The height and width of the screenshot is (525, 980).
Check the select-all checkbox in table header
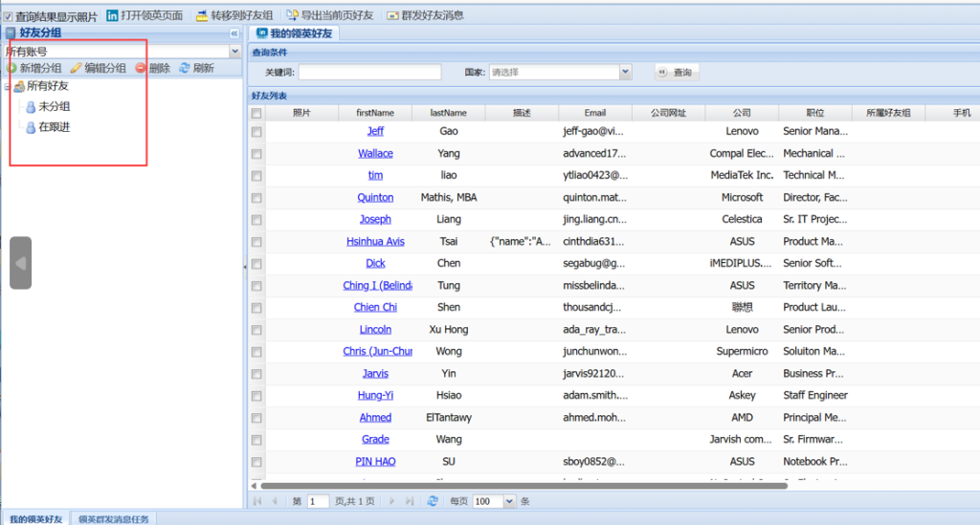coord(256,113)
